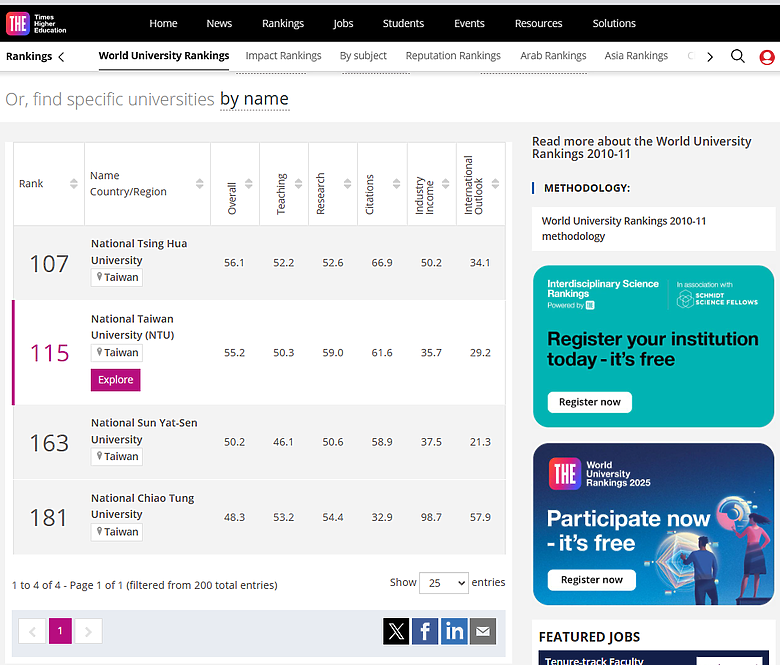
Task: Show more ranking tabs right chevron
Action: [x=710, y=57]
